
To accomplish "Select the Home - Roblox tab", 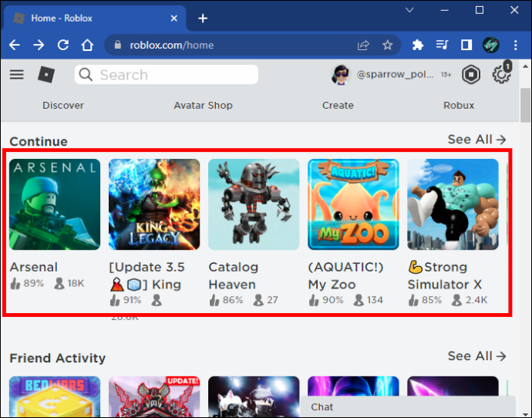I will click(95, 19).
